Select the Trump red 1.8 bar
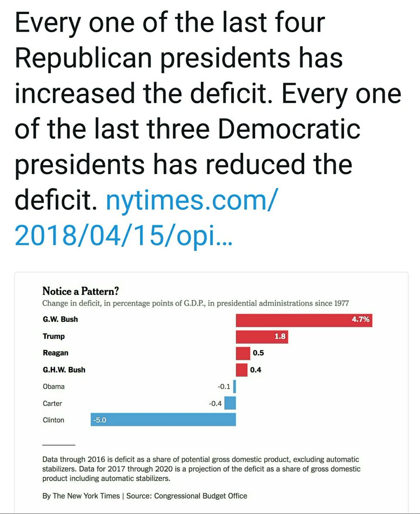The height and width of the screenshot is (514, 420). [x=262, y=337]
